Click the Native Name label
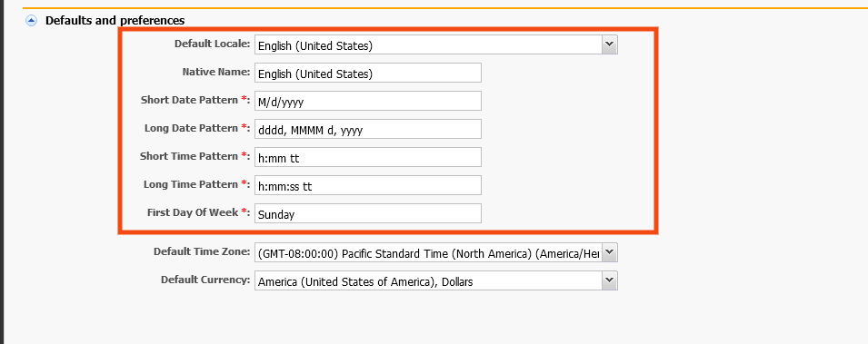 tap(216, 72)
